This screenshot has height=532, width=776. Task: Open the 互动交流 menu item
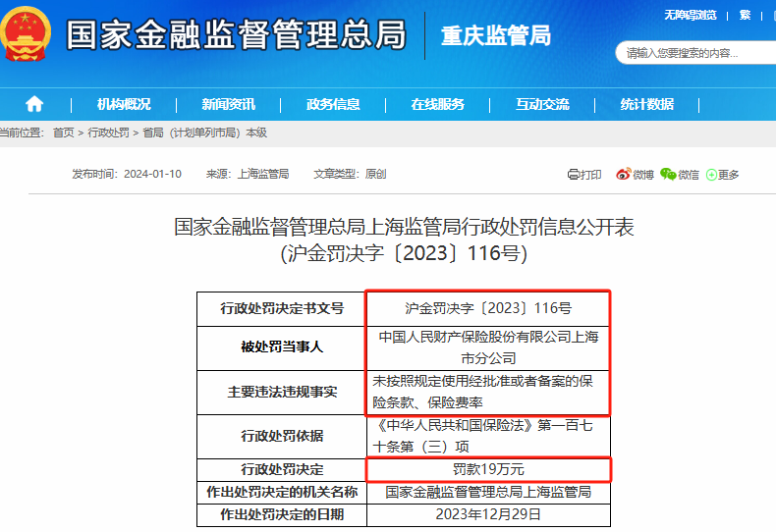point(542,104)
